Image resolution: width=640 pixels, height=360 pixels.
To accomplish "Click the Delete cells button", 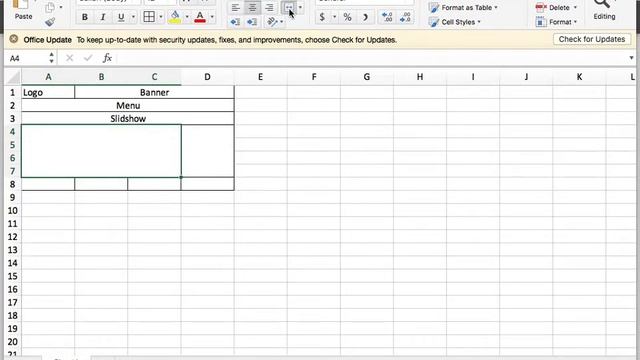I will coord(556,7).
